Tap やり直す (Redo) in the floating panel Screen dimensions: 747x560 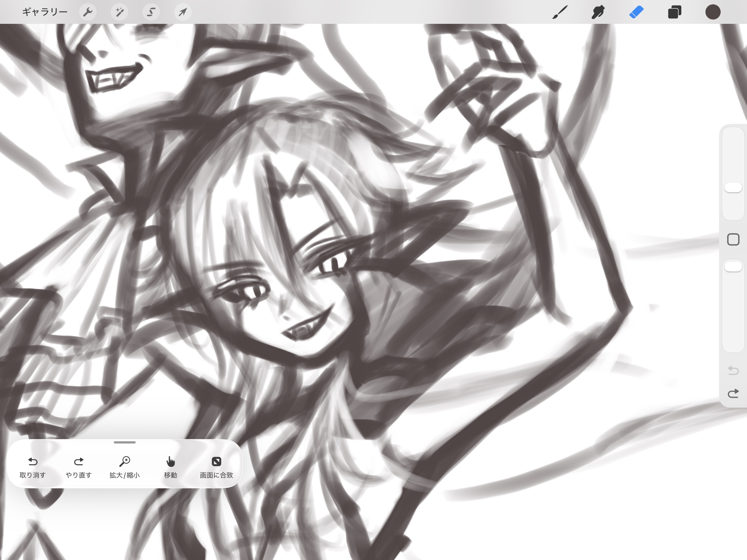click(x=78, y=466)
